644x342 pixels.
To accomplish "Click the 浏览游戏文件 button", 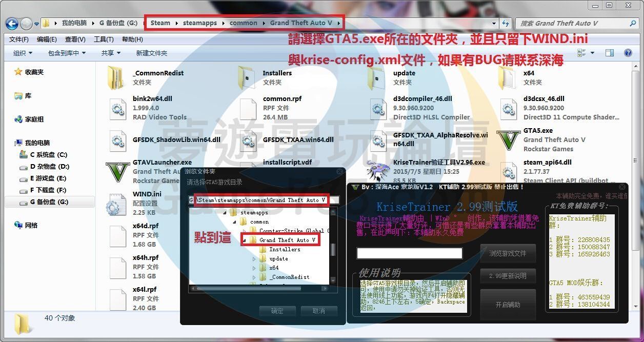I will pyautogui.click(x=508, y=253).
